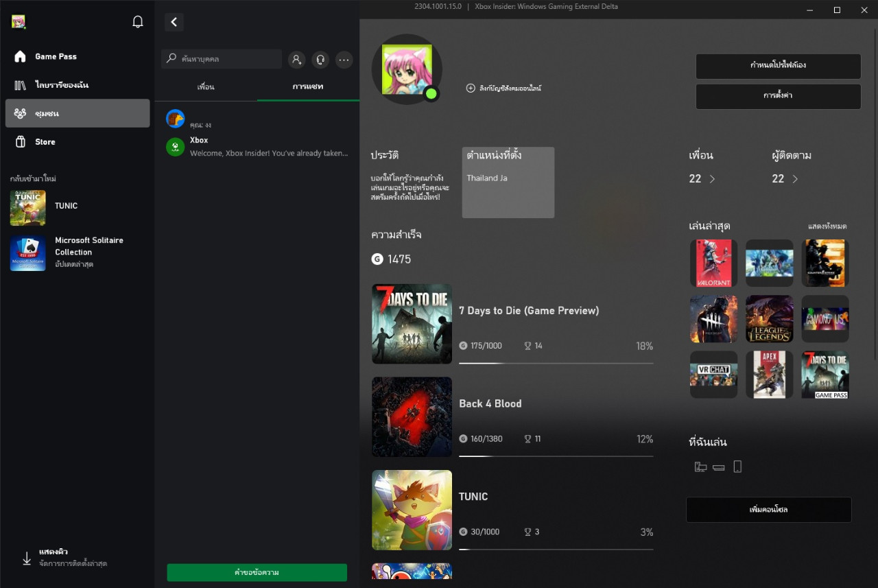
Task: Expand the friends count chevron
Action: [712, 179]
